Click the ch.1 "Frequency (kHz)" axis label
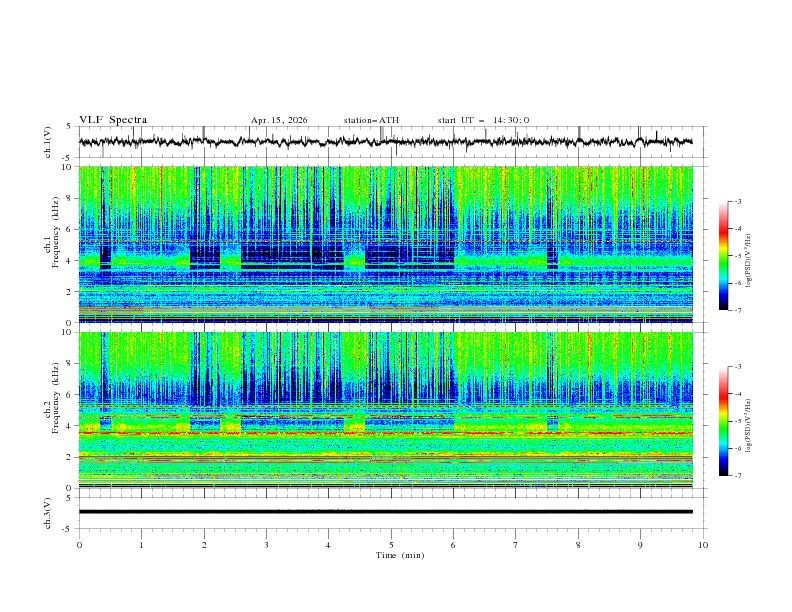 tap(55, 230)
